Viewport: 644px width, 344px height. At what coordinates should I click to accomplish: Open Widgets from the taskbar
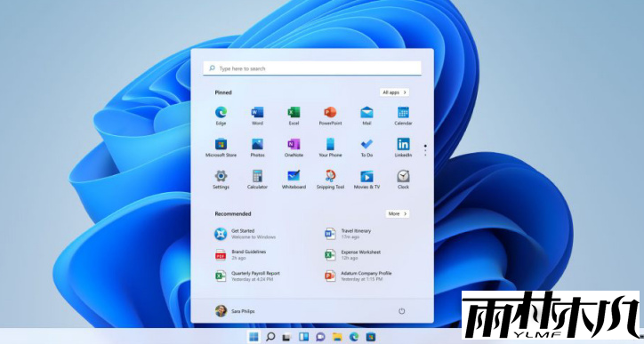[x=303, y=337]
